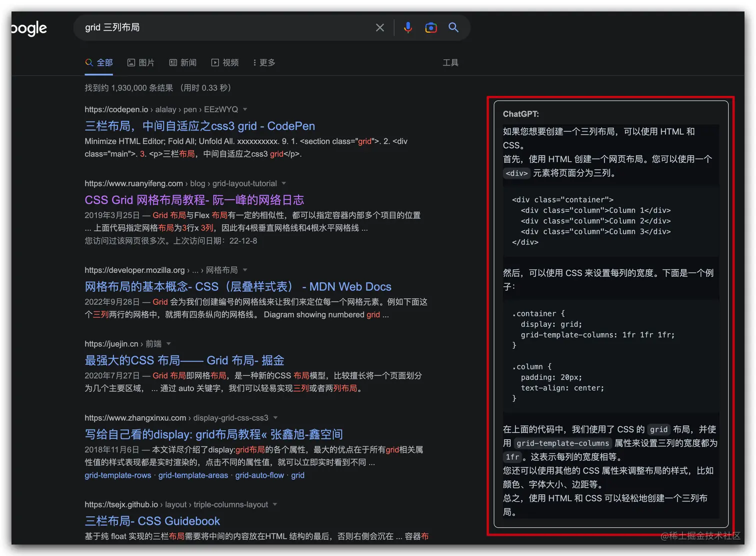Open the Google logo homepage

(29, 28)
